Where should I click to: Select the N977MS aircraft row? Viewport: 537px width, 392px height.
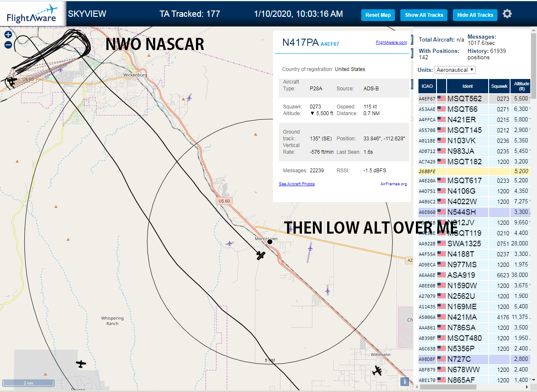tap(474, 265)
